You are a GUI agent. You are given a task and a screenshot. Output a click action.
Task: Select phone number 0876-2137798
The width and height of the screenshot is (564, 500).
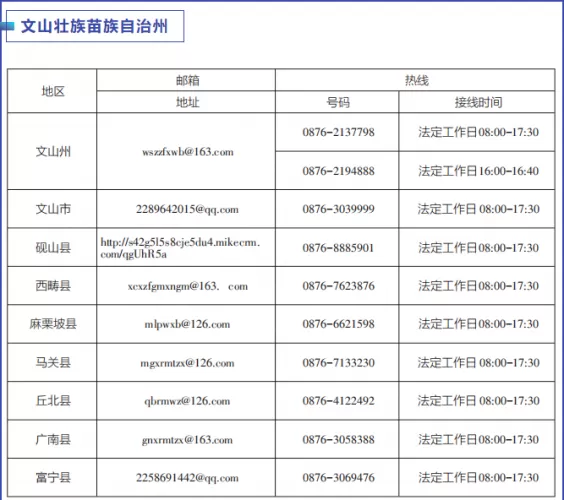(x=338, y=132)
